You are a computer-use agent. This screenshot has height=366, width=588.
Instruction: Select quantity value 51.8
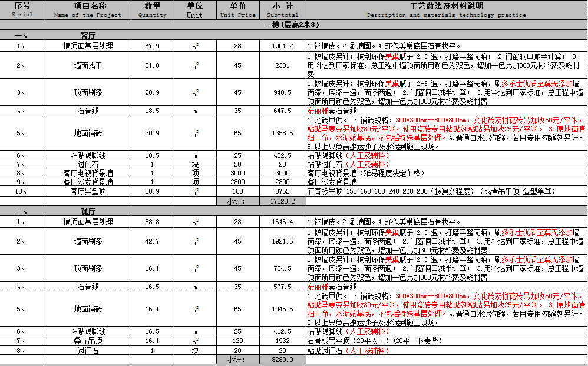(152, 65)
